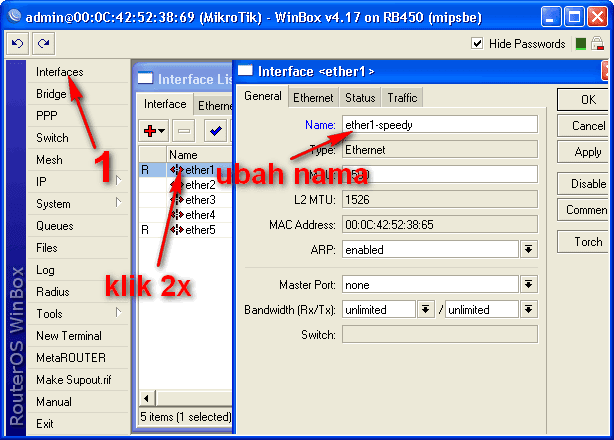Click the Cancel button
614x440 pixels.
coord(585,126)
